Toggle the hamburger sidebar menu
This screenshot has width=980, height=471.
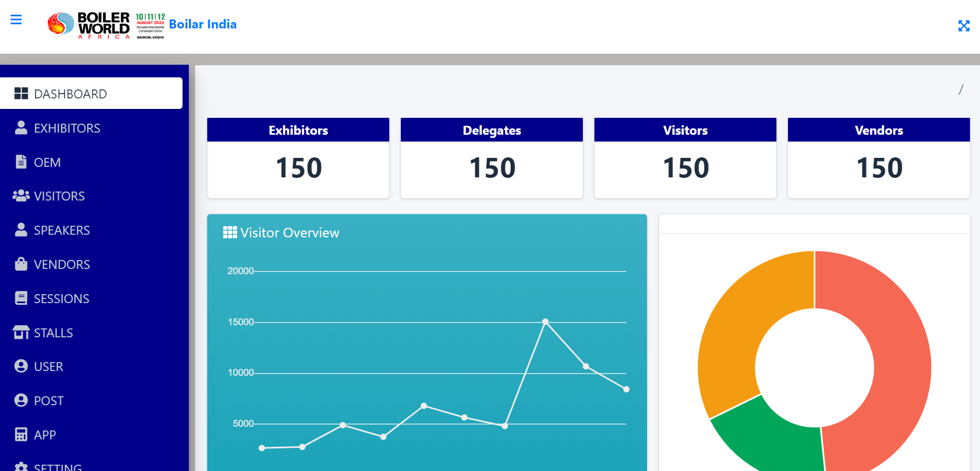click(16, 20)
